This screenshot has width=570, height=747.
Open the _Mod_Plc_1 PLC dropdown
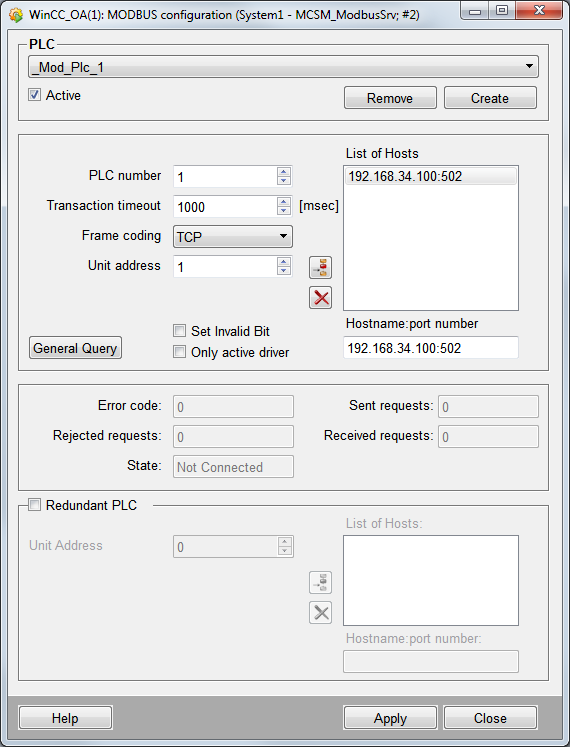283,67
